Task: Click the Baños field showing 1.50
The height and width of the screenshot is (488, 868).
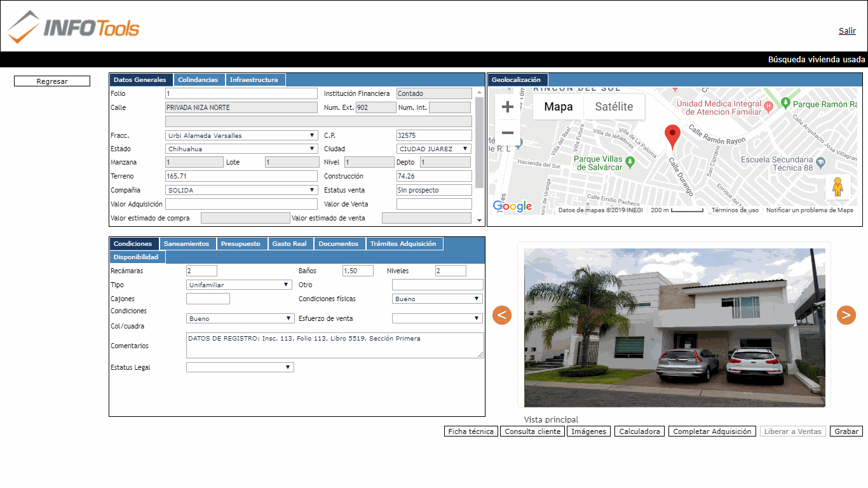Action: 358,271
